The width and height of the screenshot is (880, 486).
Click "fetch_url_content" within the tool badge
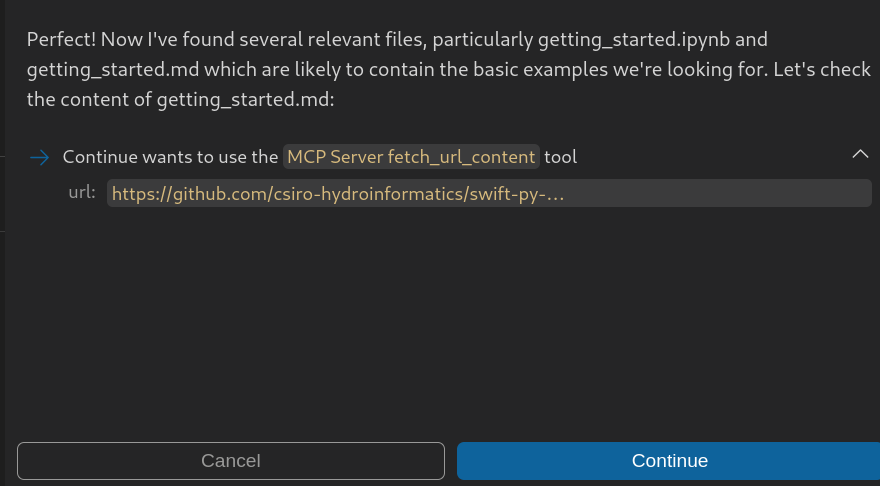coord(461,157)
